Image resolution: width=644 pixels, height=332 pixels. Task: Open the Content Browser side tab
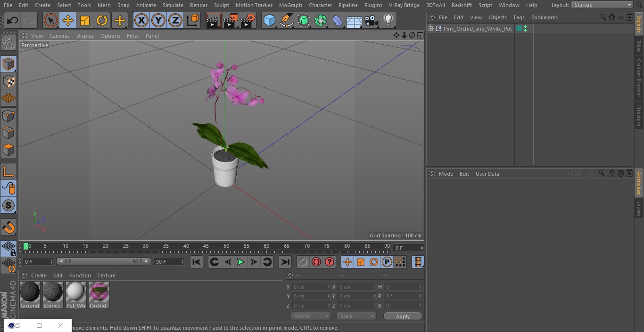[639, 78]
